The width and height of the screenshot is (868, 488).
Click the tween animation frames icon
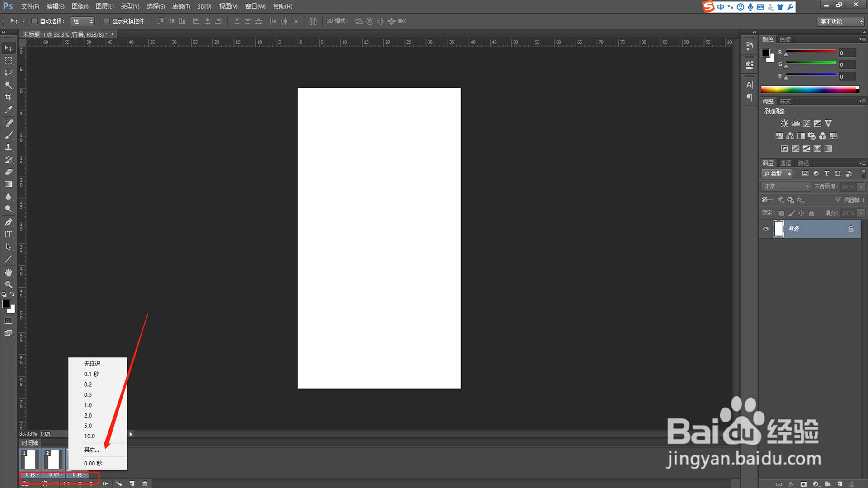[x=119, y=483]
